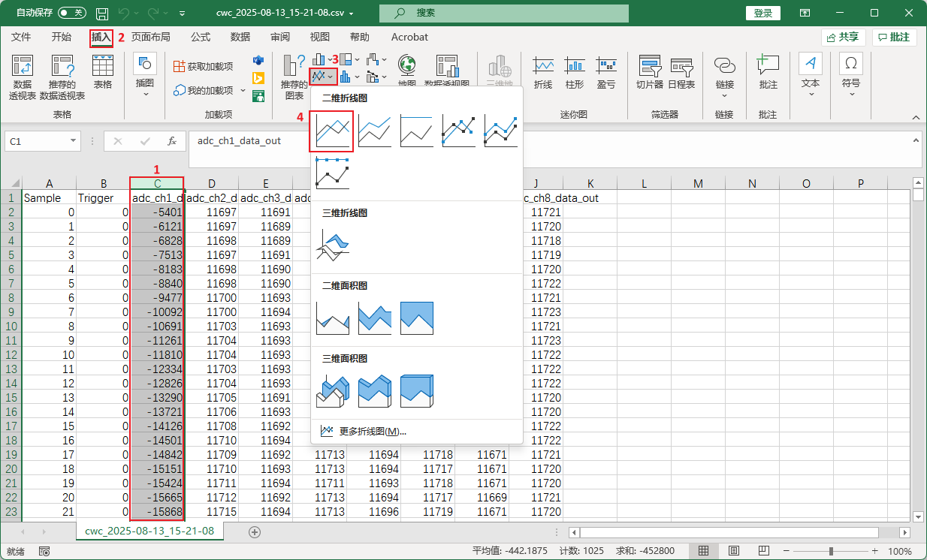This screenshot has width=927, height=560.
Task: Open the hierarchy chart dropdown
Action: [349, 59]
